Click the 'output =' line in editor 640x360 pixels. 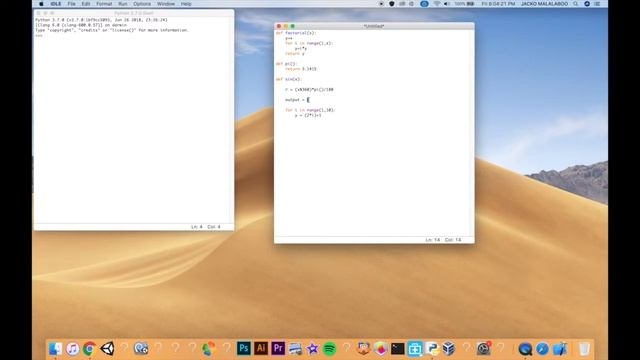coord(298,100)
